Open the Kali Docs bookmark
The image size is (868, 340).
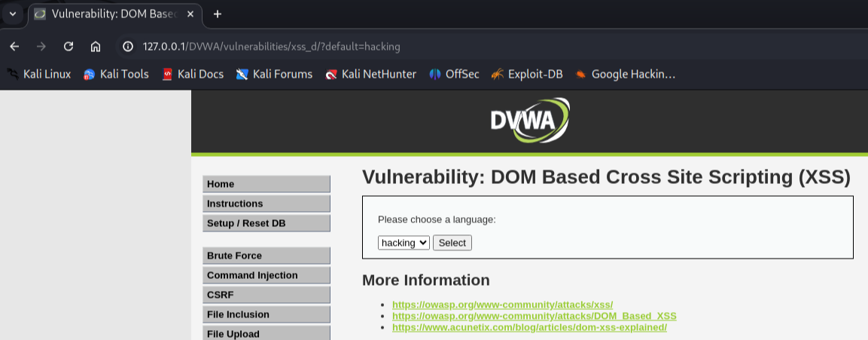(192, 74)
